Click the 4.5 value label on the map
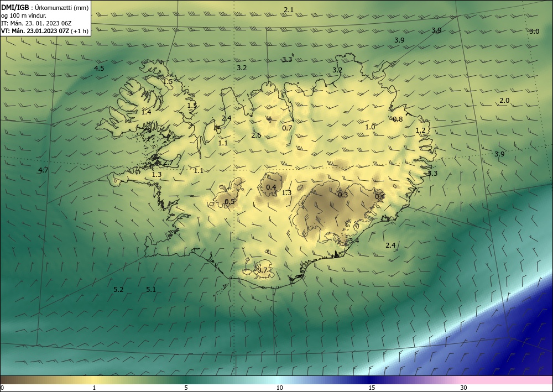The width and height of the screenshot is (553, 392). click(x=99, y=69)
